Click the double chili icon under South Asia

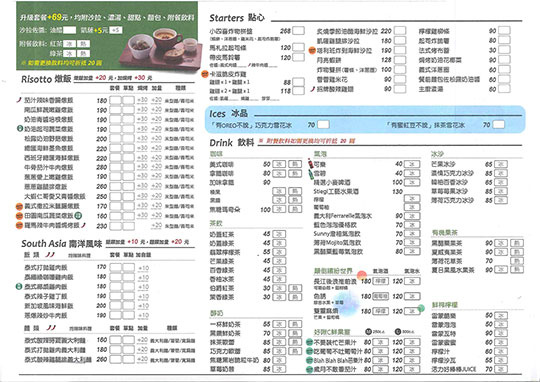point(50,255)
